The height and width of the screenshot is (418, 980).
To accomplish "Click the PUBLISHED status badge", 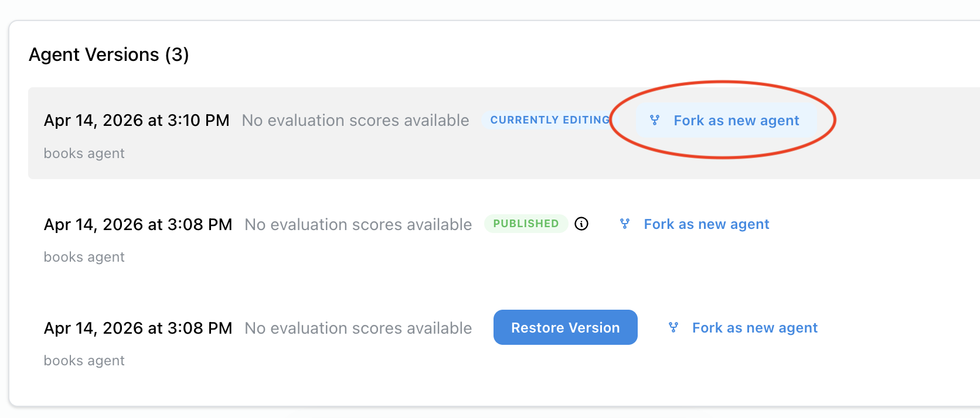I will point(526,224).
